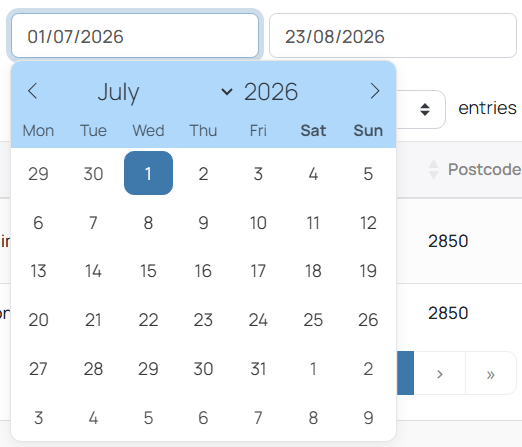Click the start date field 01/07/2026
Image resolution: width=522 pixels, height=447 pixels.
click(135, 36)
